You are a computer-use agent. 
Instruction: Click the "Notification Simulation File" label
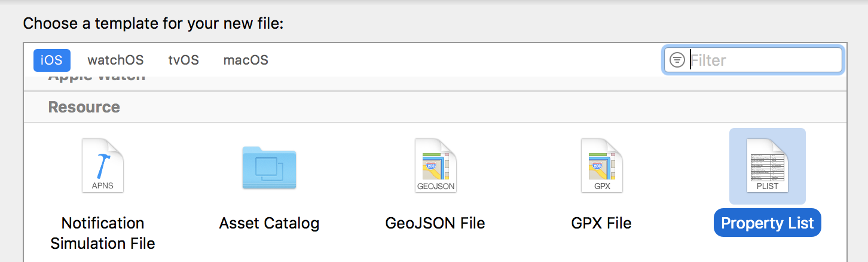click(x=103, y=233)
